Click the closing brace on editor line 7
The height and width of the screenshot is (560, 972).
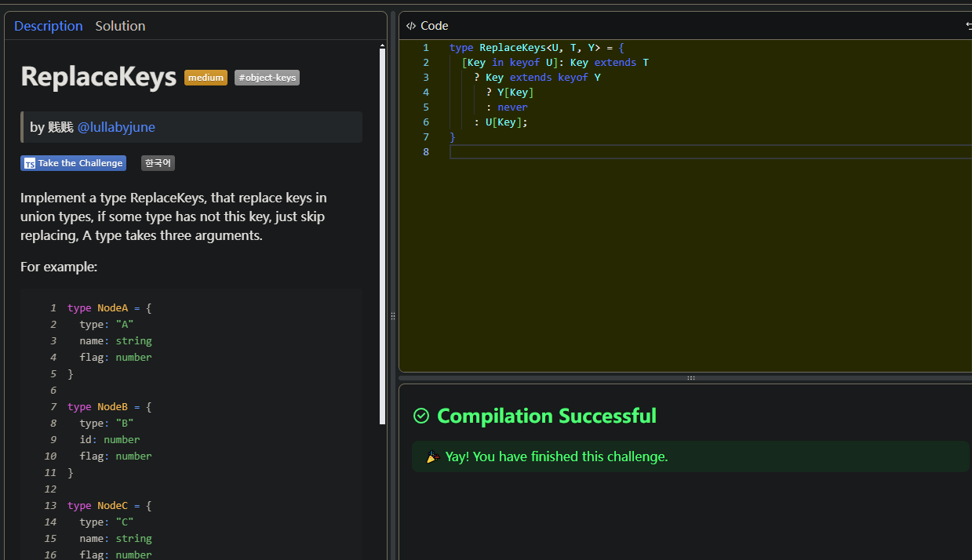tap(453, 137)
